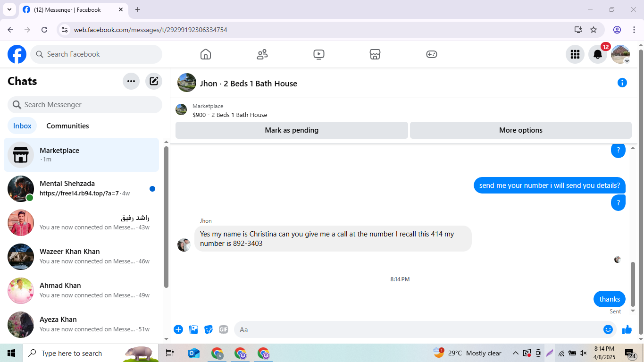The image size is (644, 362).
Task: Choose a GIF icon in composer
Action: 224,329
